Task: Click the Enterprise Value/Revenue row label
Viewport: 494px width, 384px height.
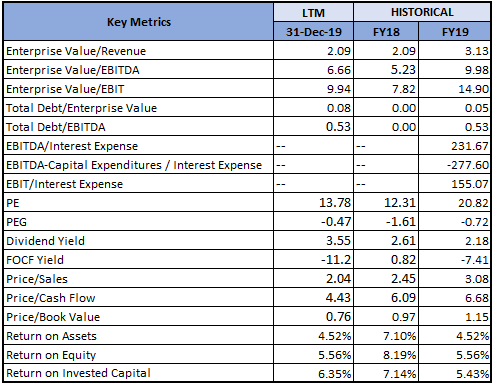Action: tap(76, 51)
